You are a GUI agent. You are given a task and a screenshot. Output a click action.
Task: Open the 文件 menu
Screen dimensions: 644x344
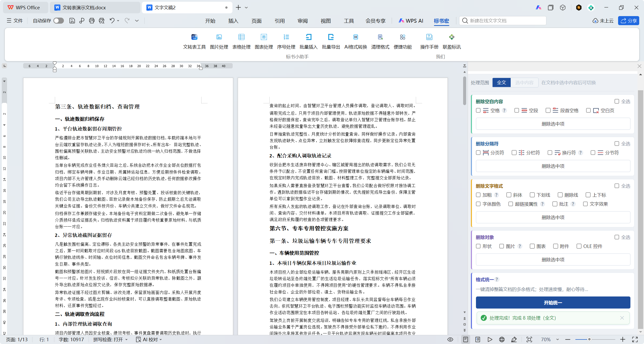coord(15,21)
